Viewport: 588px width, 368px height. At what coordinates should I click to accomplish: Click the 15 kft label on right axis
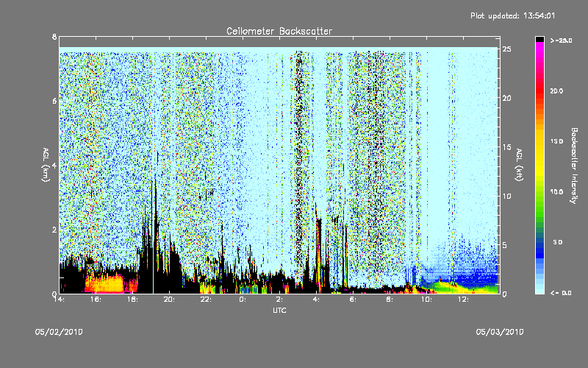pos(506,146)
